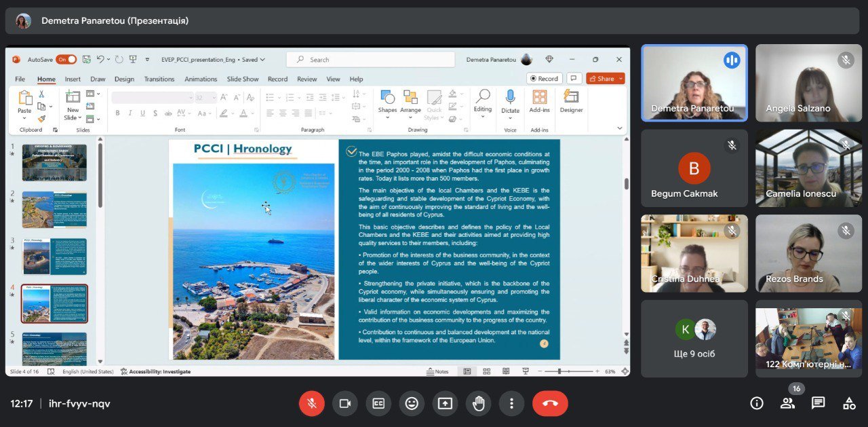This screenshot has width=868, height=427.
Task: Click the PowerPoint Search box
Action: (370, 60)
